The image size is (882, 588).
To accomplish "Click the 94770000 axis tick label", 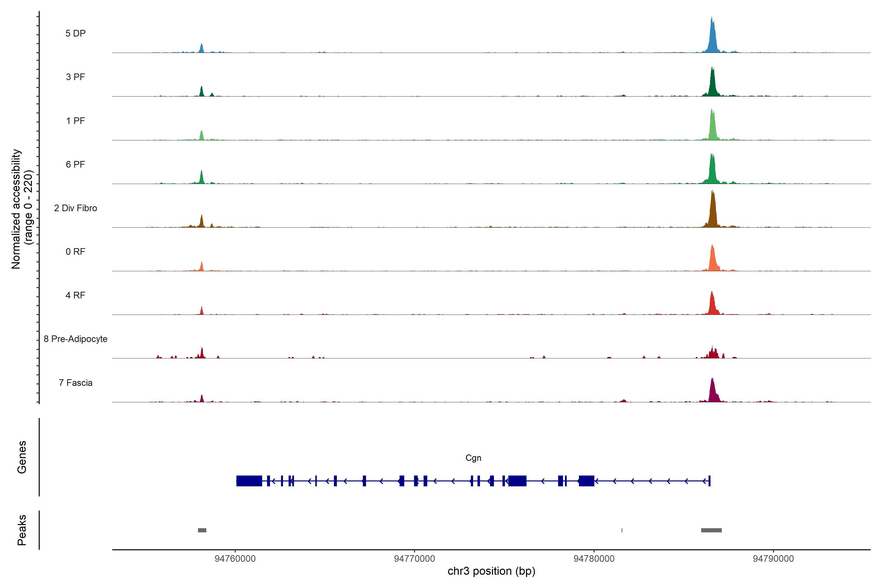I will 414,559.
